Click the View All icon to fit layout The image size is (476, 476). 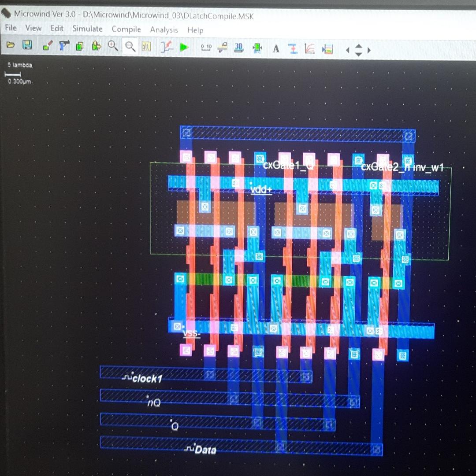(146, 46)
